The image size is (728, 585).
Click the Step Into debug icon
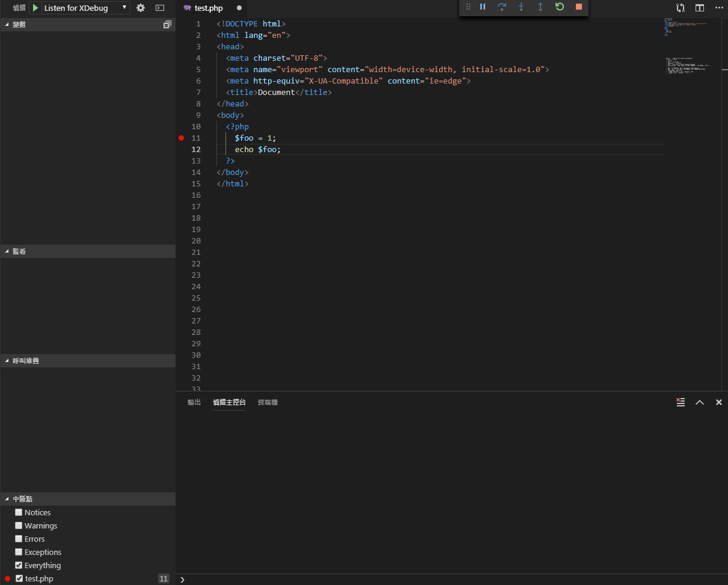click(x=521, y=7)
